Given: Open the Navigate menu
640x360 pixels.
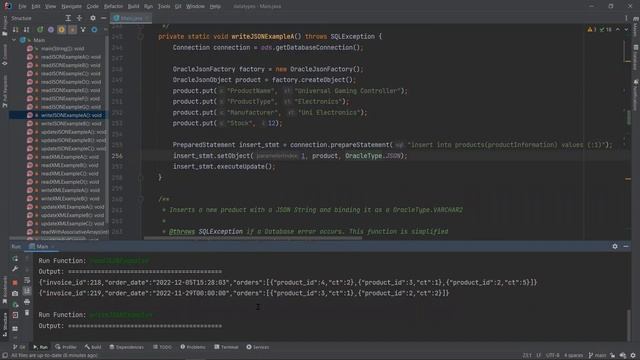Looking at the screenshot, I should pos(71,7).
